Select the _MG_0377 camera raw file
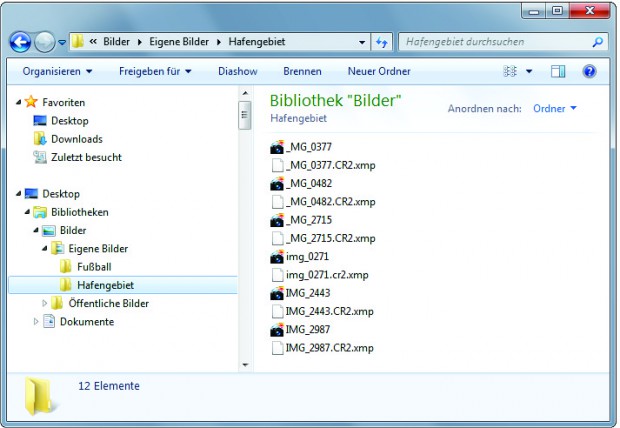620x428 pixels. (301, 147)
